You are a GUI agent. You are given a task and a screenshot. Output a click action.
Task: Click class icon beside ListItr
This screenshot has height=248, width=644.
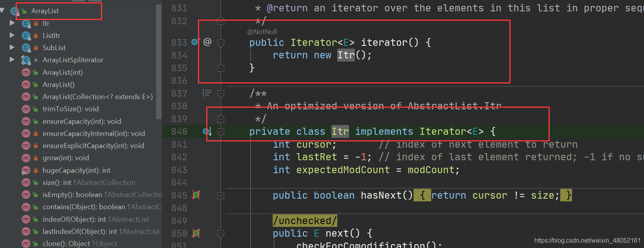coord(26,36)
